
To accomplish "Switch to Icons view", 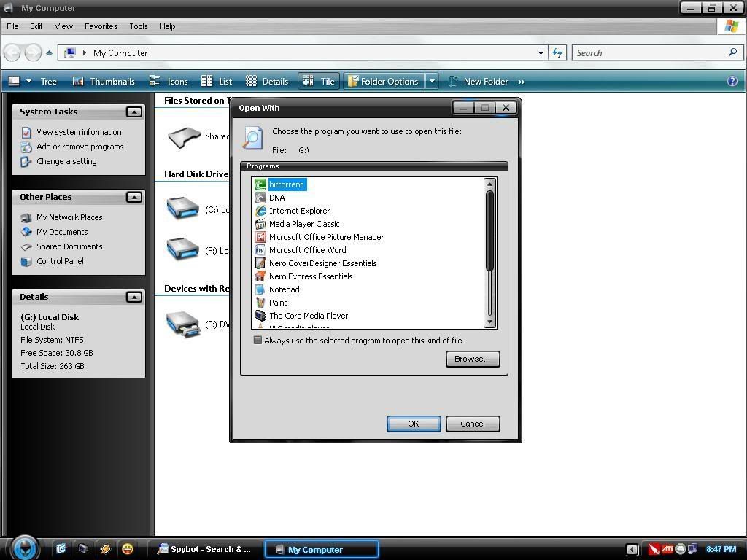I will click(x=169, y=82).
